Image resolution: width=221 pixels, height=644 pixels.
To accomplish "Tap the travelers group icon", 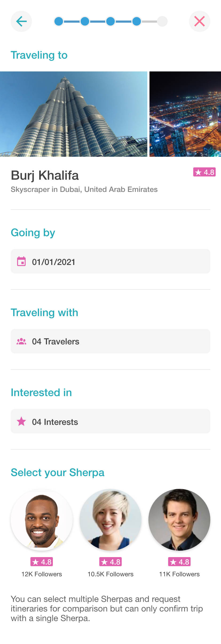I will (x=21, y=341).
